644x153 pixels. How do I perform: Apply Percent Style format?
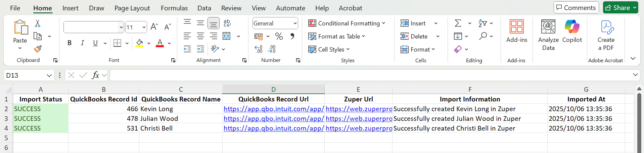coord(279,36)
